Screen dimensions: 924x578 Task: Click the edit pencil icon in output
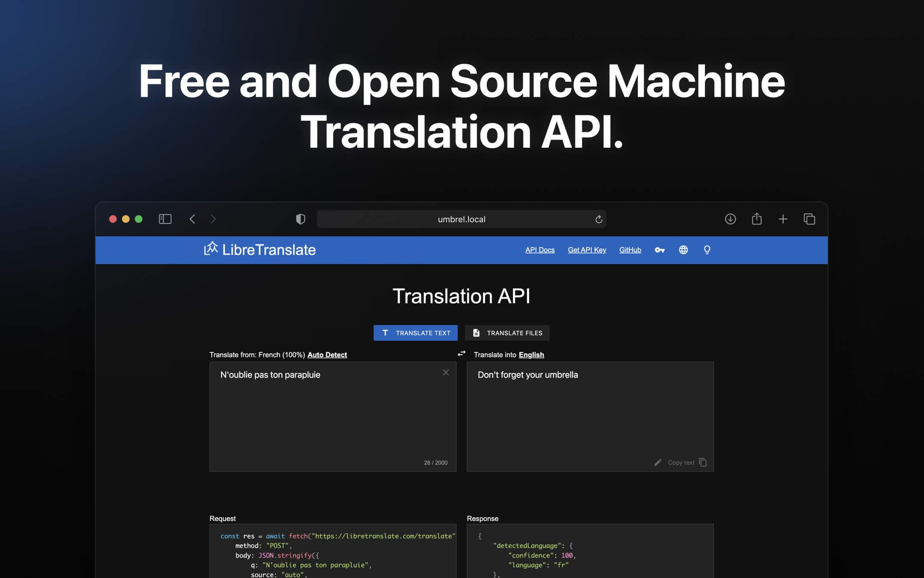[658, 462]
